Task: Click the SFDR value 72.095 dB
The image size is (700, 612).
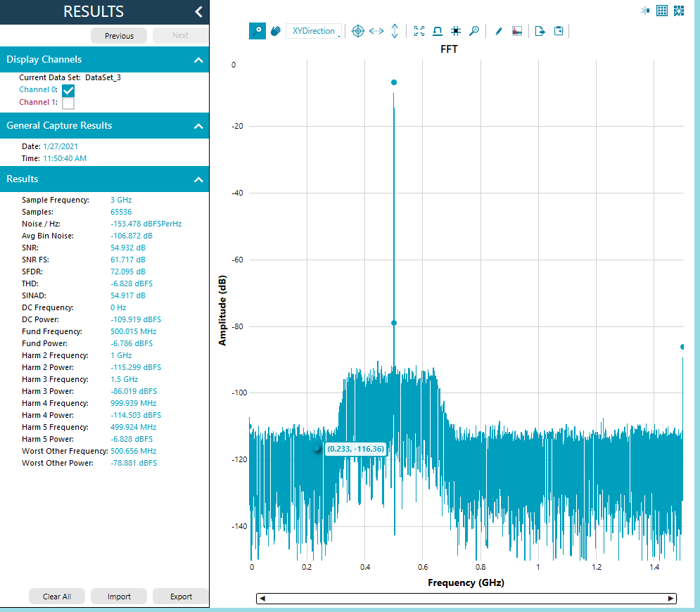Action: coord(127,272)
